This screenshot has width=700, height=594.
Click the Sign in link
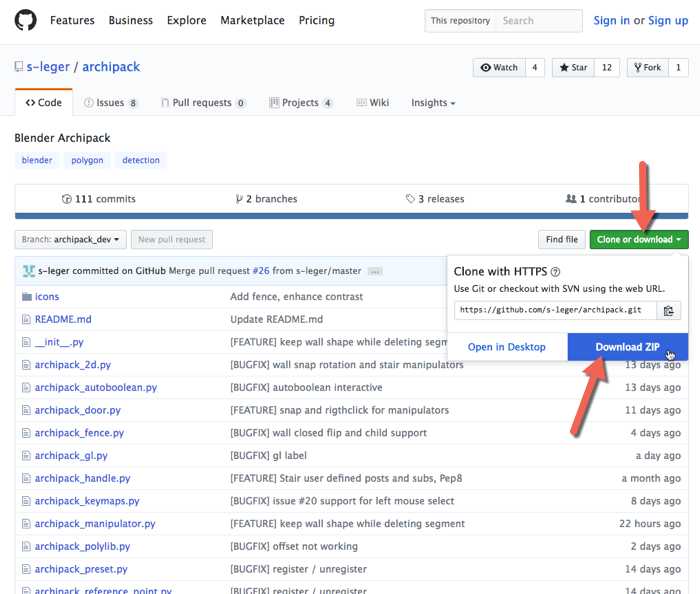[611, 21]
